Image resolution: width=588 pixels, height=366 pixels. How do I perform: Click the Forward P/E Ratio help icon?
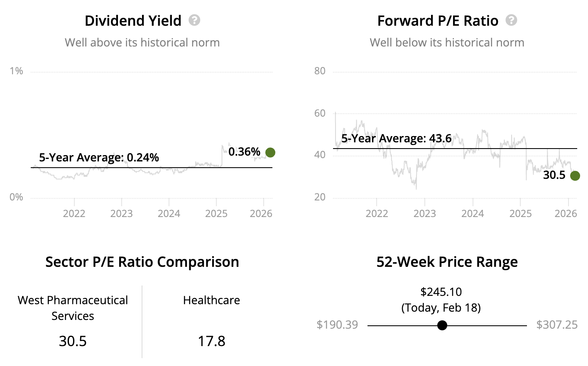click(511, 20)
